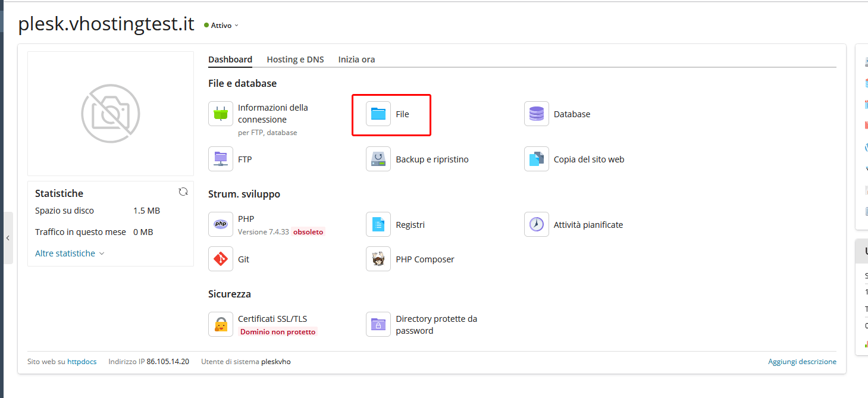Switch to Inizia ora tab
The height and width of the screenshot is (398, 868).
click(356, 59)
